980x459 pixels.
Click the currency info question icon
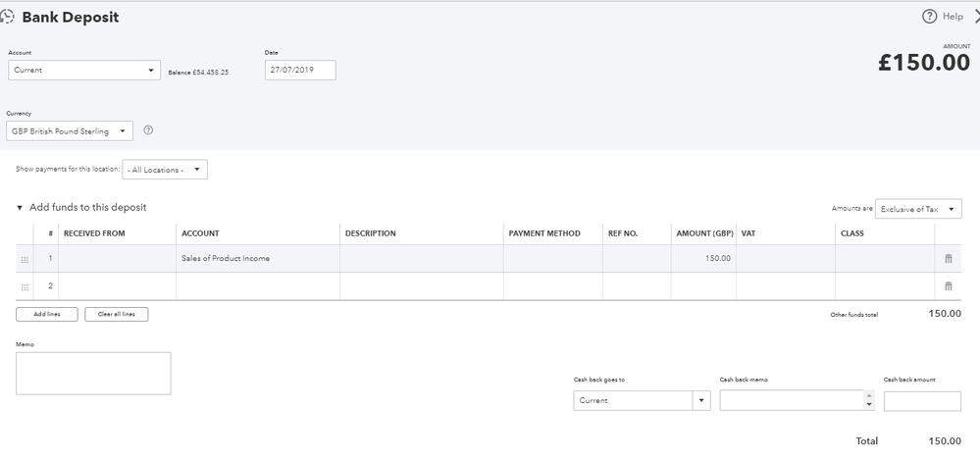(148, 130)
